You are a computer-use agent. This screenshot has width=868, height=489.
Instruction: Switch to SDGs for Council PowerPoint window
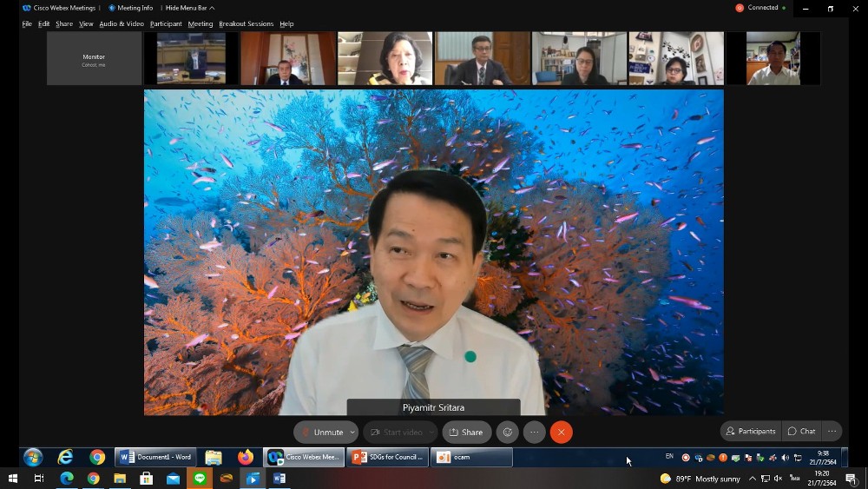pos(387,457)
